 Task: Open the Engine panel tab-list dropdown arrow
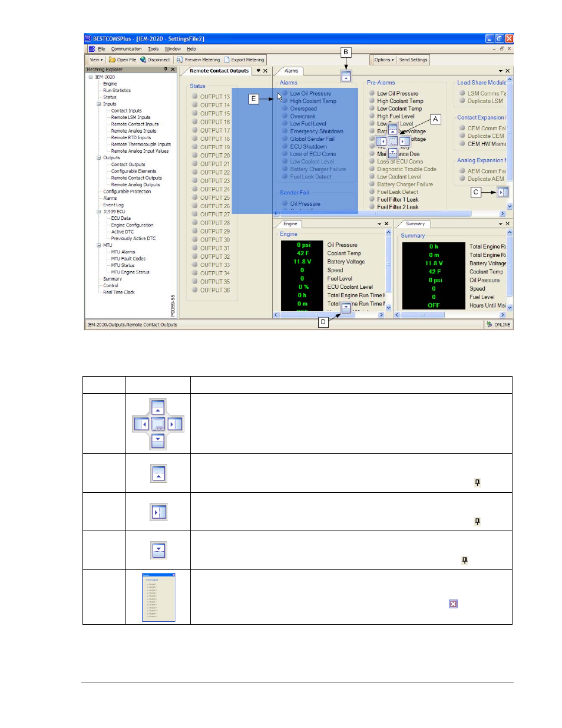click(x=379, y=224)
